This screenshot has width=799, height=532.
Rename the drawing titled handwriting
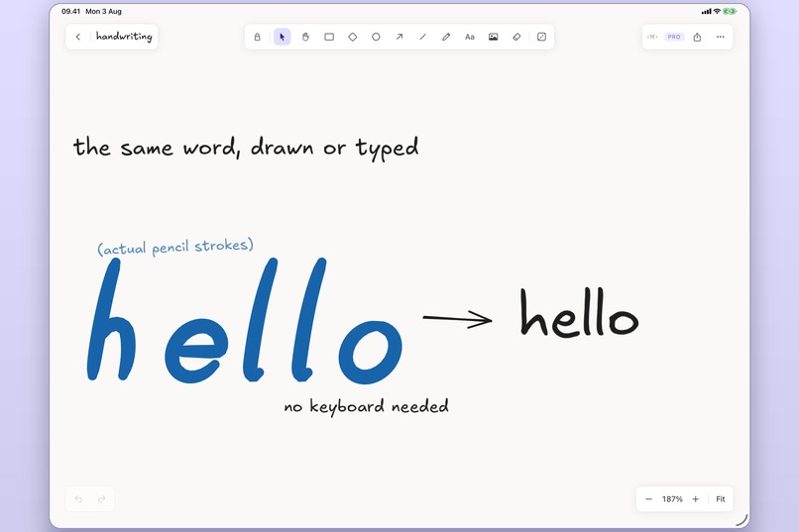(x=124, y=36)
